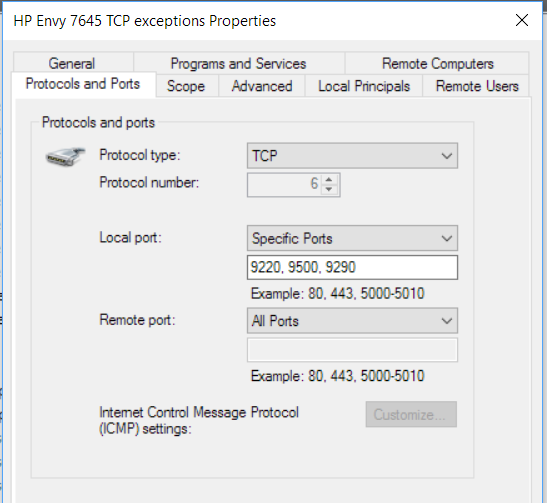Click the example text below remote port field
The width and height of the screenshot is (547, 503).
point(337,376)
